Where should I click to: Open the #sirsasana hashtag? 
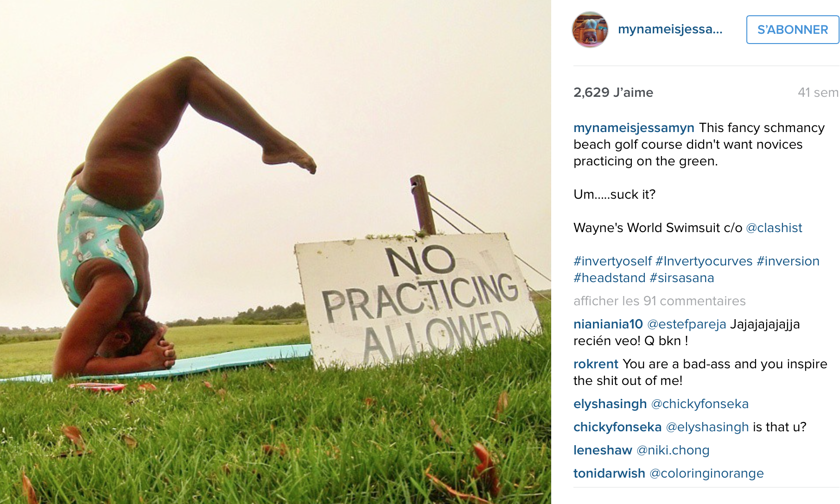681,278
